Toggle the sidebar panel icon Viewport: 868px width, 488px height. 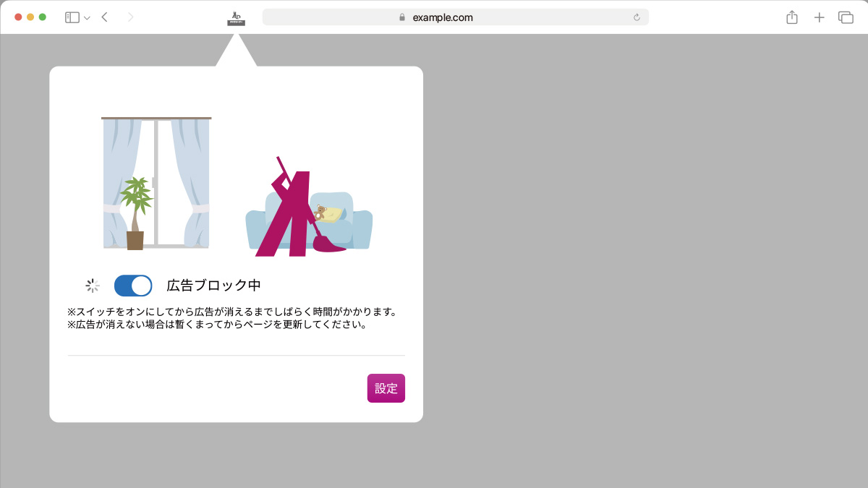coord(72,16)
